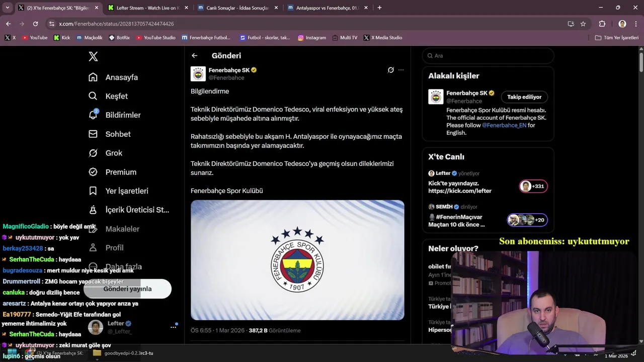Open YouTube bookmark
This screenshot has width=644, height=362.
coord(35,38)
